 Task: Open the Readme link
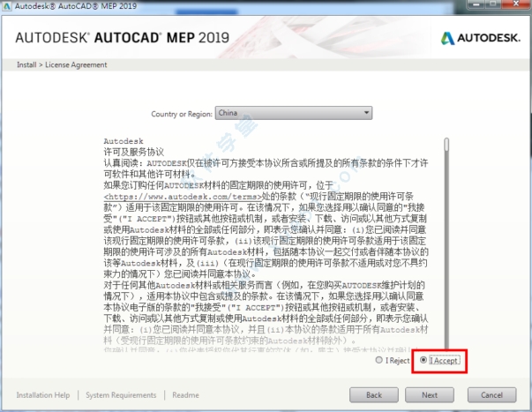tap(185, 395)
